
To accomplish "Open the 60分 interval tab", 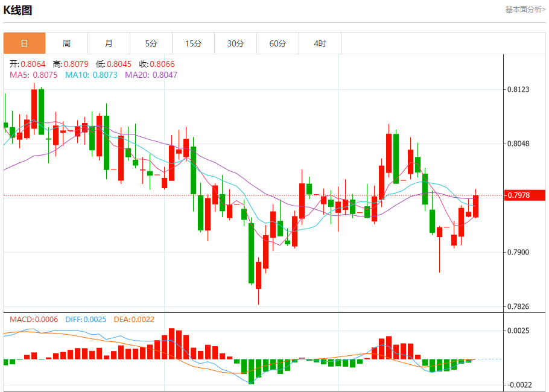I will [278, 43].
